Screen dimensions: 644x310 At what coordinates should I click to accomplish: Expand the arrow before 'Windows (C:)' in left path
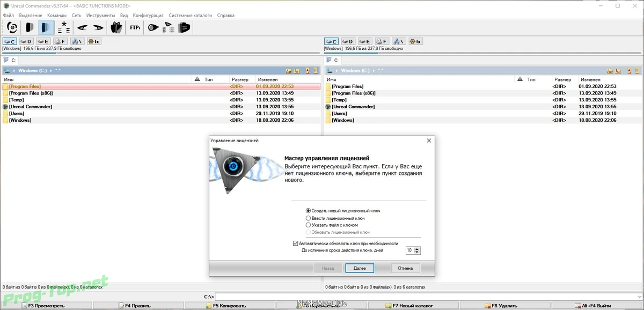pos(14,71)
